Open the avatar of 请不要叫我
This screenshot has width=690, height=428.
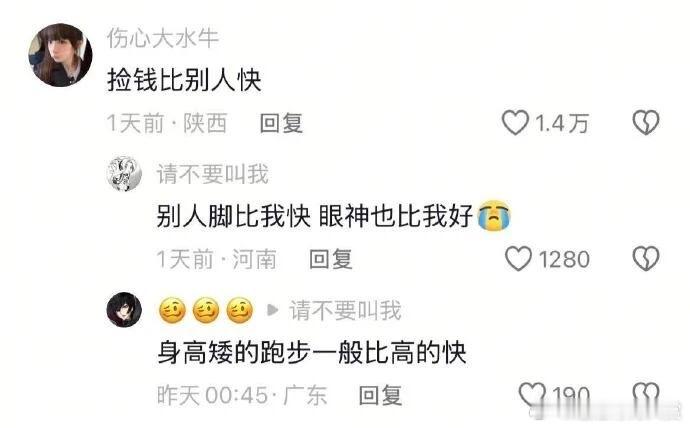[x=125, y=173]
